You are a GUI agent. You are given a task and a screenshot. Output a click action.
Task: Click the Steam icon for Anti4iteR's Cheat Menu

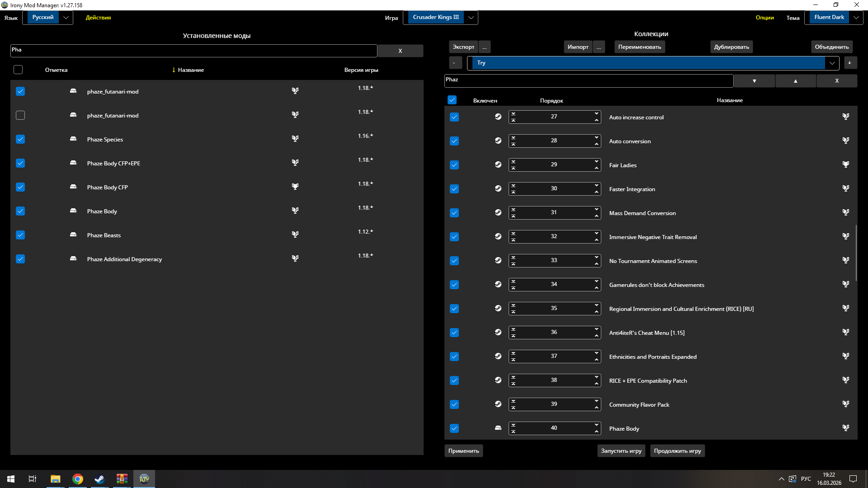coord(498,332)
